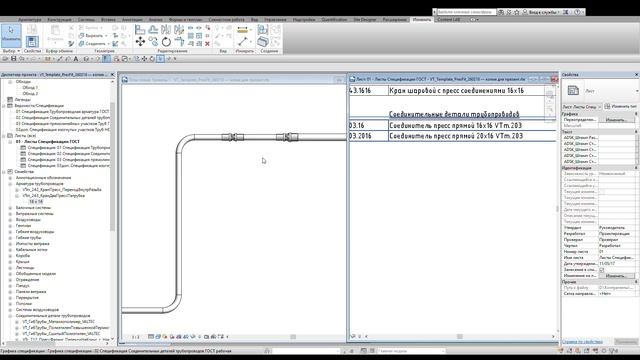Click the search keyword input field in title bar
Viewport: 640px width, 360px height.
(466, 12)
